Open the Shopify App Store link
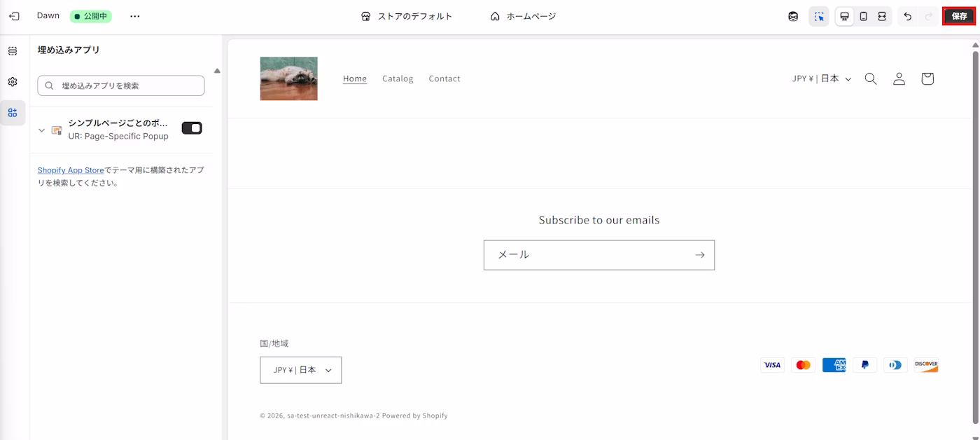The image size is (980, 440). coord(71,170)
